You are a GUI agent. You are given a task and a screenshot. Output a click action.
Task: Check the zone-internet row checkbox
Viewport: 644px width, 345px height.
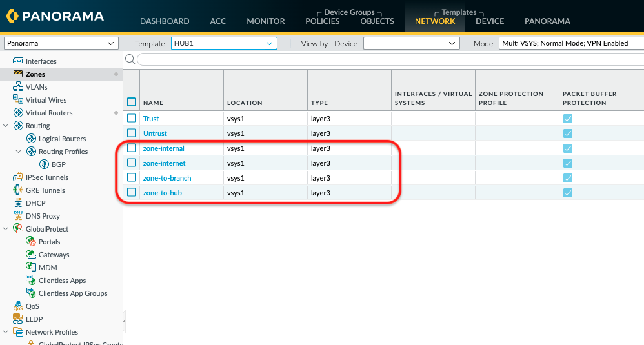pos(132,163)
